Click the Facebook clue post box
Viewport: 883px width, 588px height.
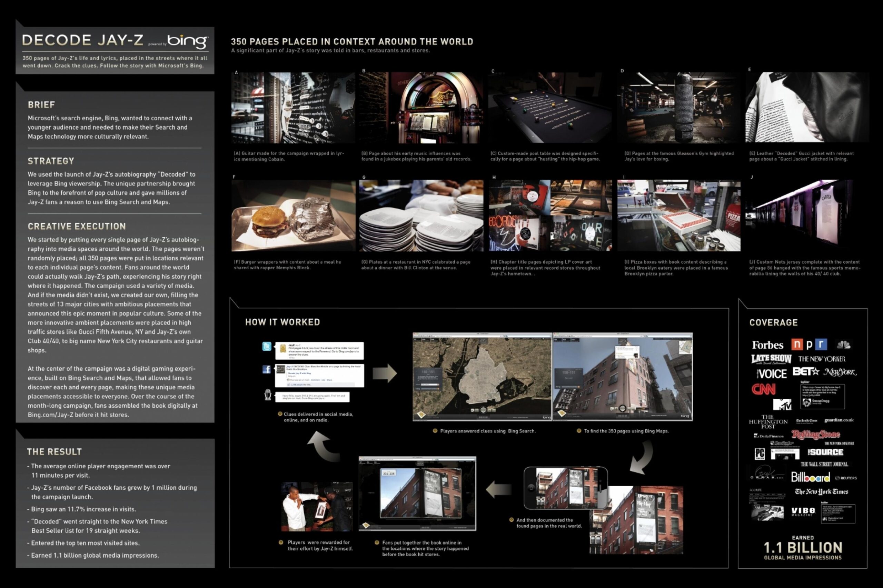(319, 375)
